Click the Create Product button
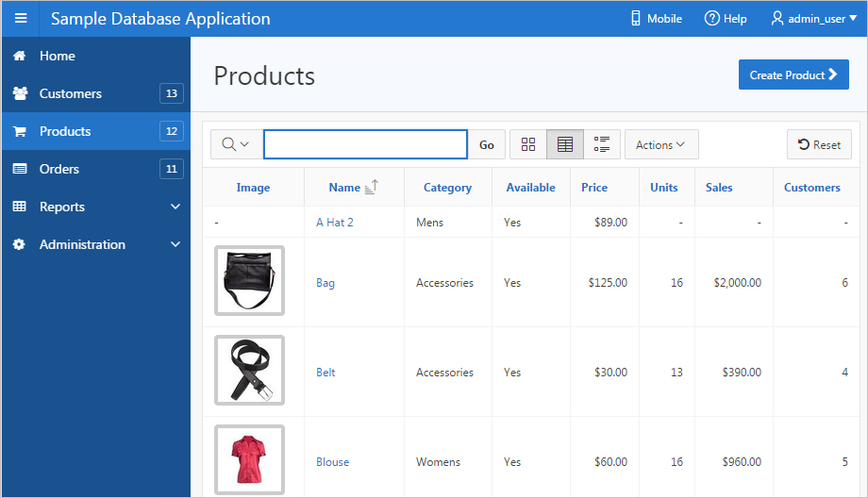868x498 pixels. (793, 75)
